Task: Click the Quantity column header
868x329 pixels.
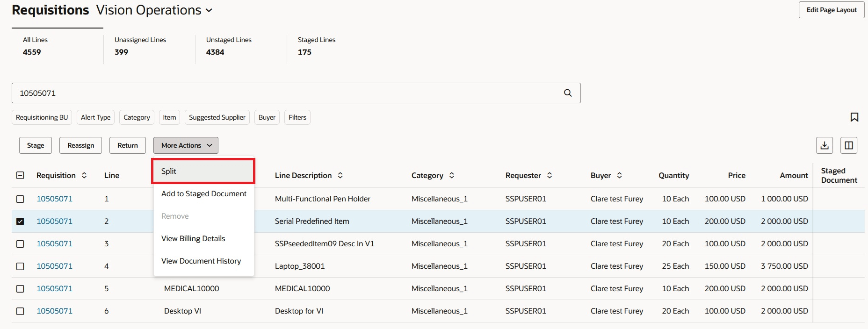Action: (x=673, y=175)
